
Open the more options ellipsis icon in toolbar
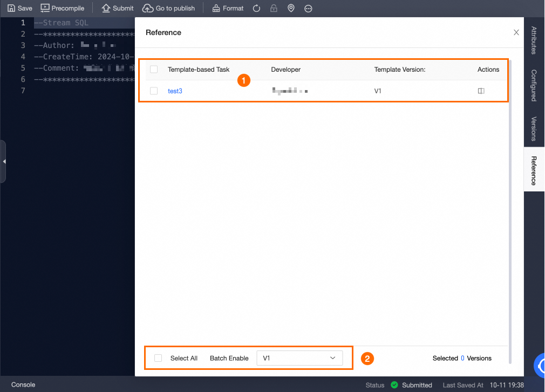308,8
